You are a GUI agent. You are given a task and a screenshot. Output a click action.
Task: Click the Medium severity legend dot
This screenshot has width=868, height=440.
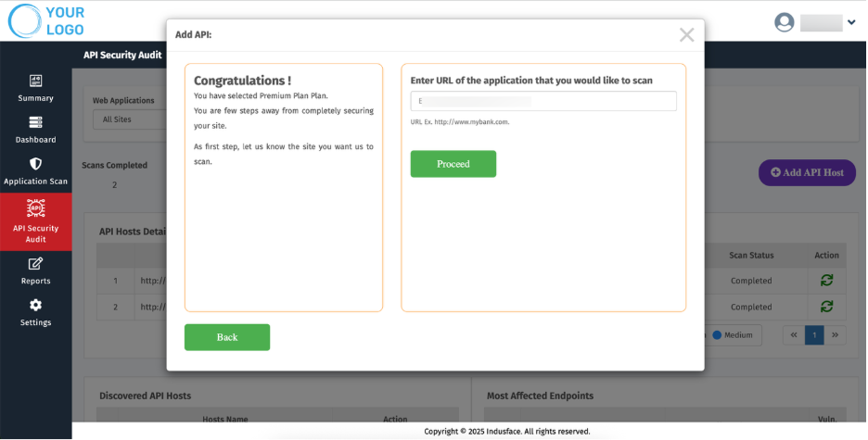point(717,335)
